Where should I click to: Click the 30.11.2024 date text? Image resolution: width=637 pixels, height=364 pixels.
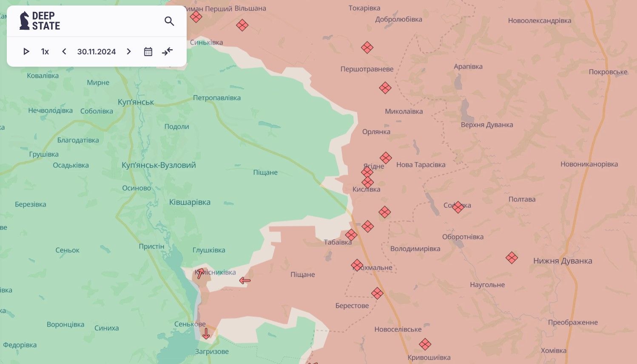(x=97, y=51)
